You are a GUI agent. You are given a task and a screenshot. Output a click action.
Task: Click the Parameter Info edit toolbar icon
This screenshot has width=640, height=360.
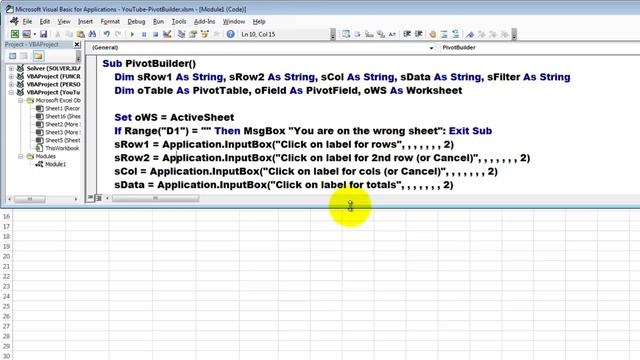tap(381, 34)
